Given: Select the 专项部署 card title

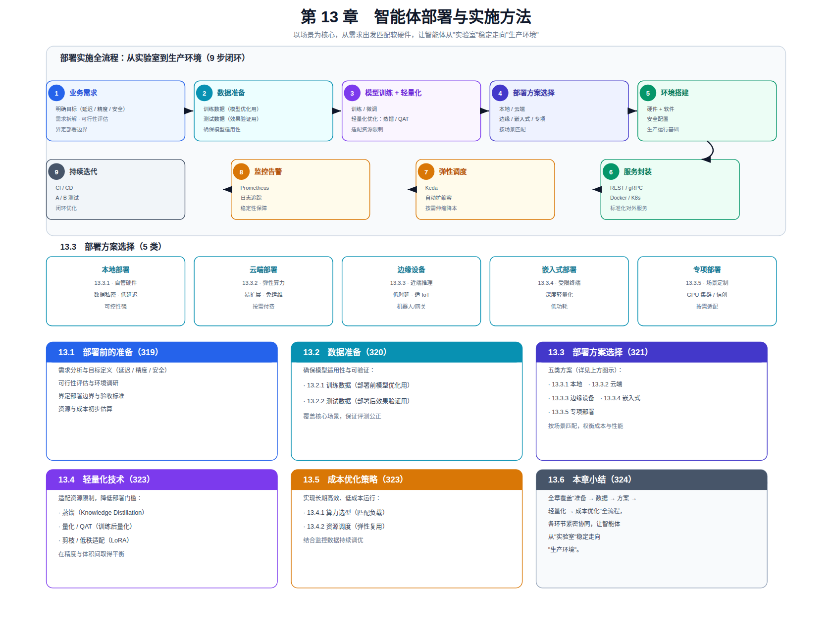Looking at the screenshot, I should tap(707, 269).
